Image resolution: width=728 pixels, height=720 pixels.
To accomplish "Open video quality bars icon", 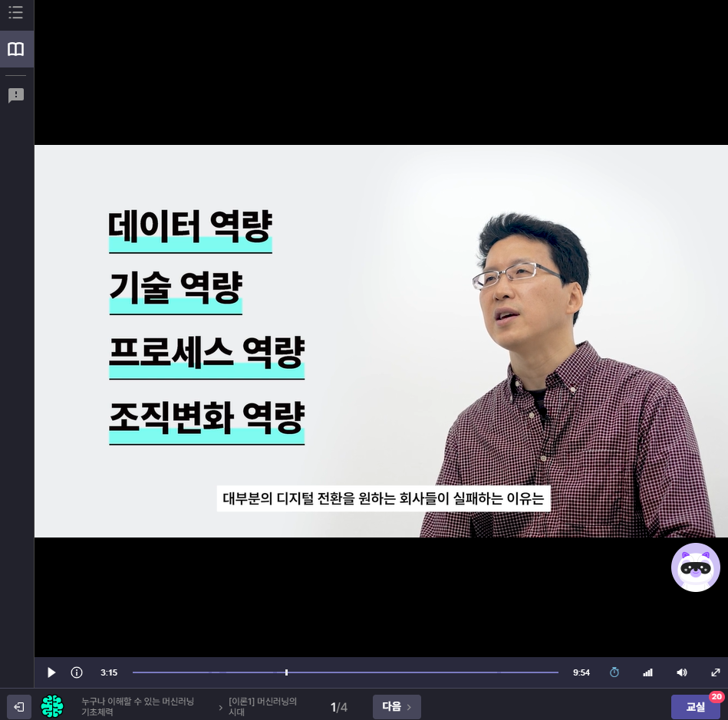I will 647,672.
